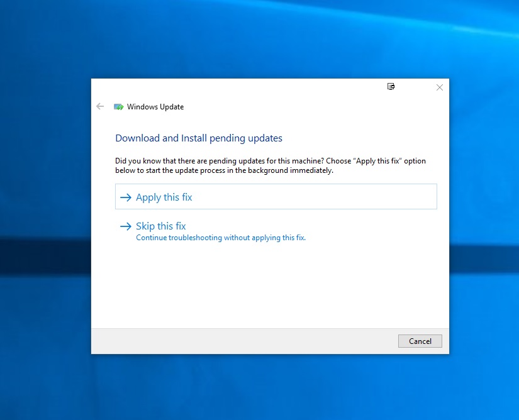Click the small monitor icon in title bar
The image size is (519, 420).
pyautogui.click(x=391, y=87)
